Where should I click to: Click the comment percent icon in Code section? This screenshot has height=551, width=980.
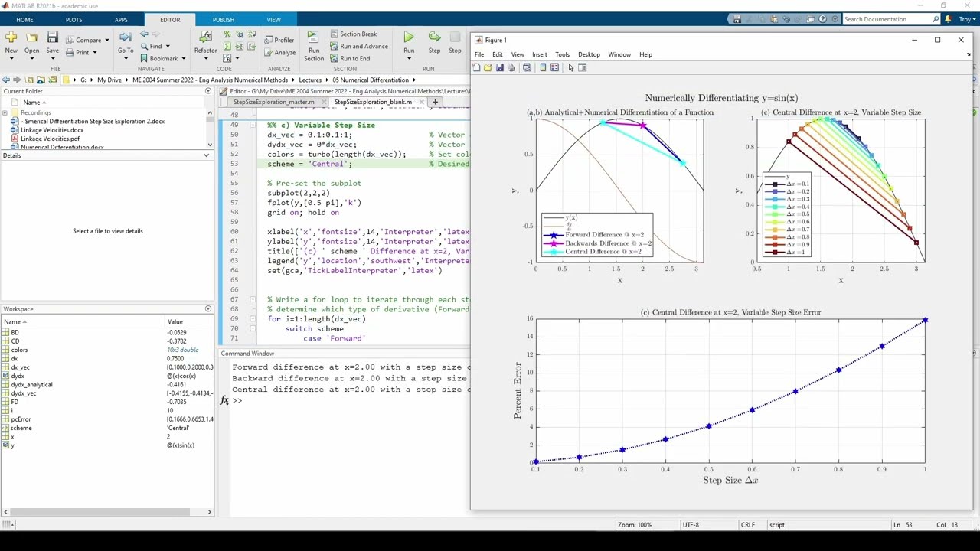(227, 34)
